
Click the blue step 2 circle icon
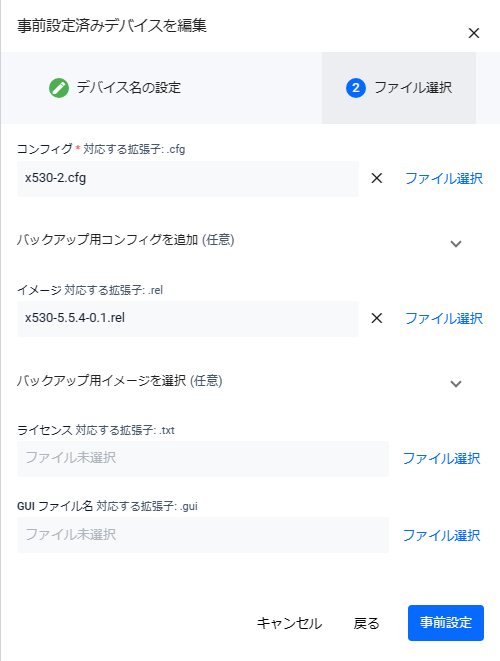point(356,88)
